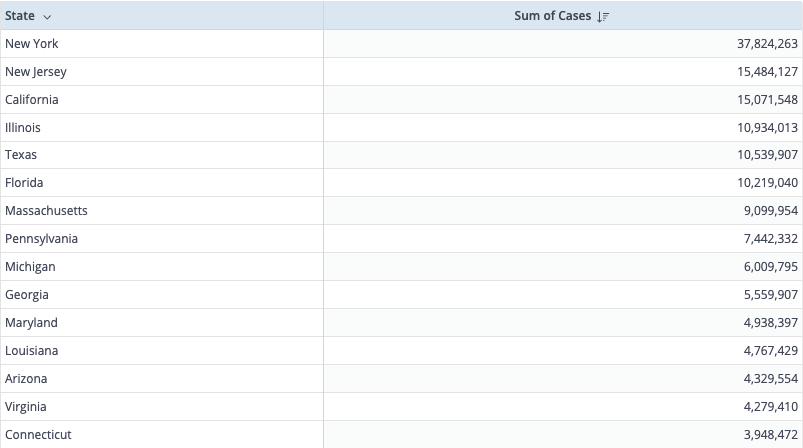803x448 pixels.
Task: Click the value 5,559,907 for Georgia
Action: point(771,295)
